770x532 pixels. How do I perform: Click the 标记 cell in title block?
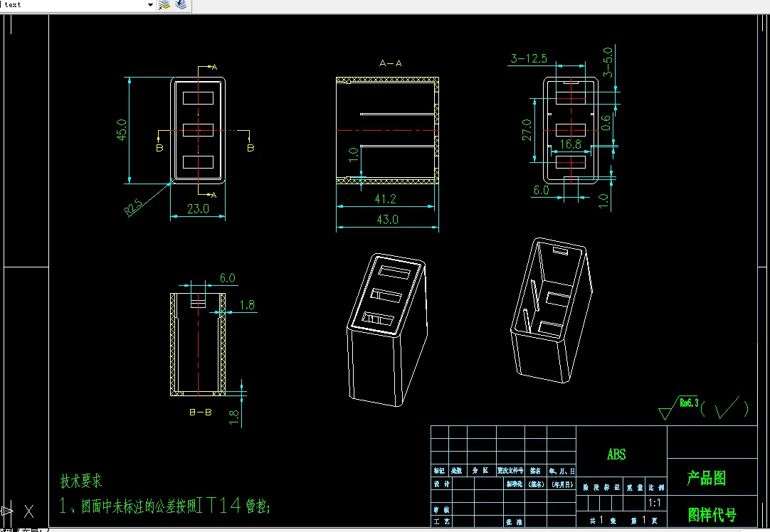[440, 471]
